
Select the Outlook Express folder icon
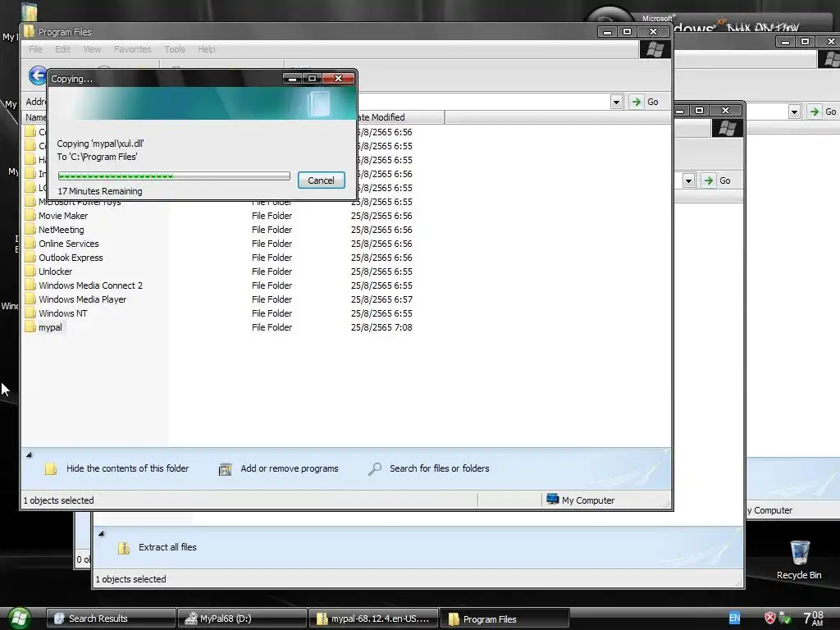tap(30, 258)
